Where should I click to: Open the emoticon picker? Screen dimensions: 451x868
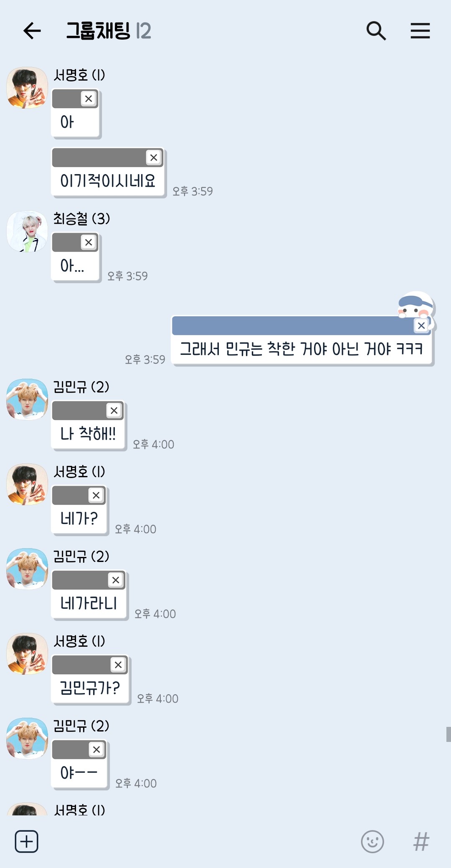(x=372, y=841)
